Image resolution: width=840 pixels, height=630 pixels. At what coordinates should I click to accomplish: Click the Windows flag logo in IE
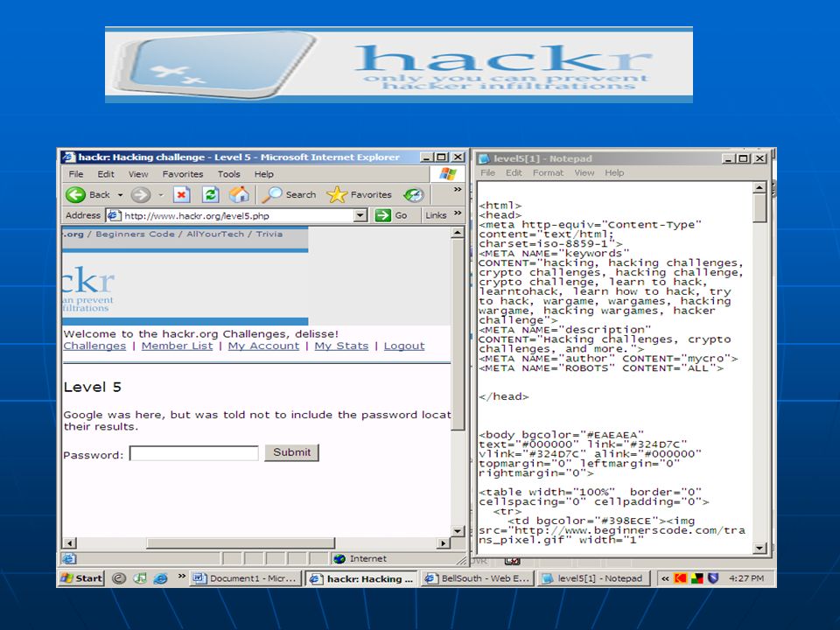pyautogui.click(x=448, y=173)
